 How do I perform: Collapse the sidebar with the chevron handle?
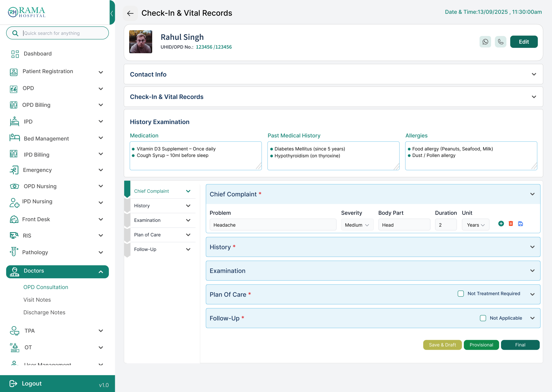tap(112, 12)
